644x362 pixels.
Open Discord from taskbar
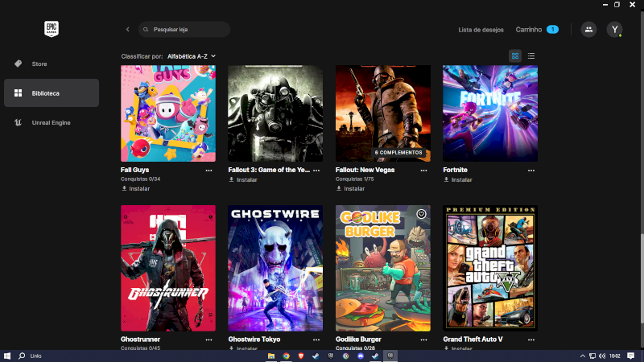point(360,356)
